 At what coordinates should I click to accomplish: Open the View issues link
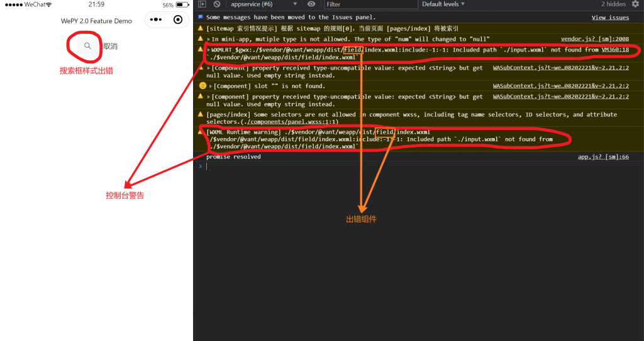[610, 17]
